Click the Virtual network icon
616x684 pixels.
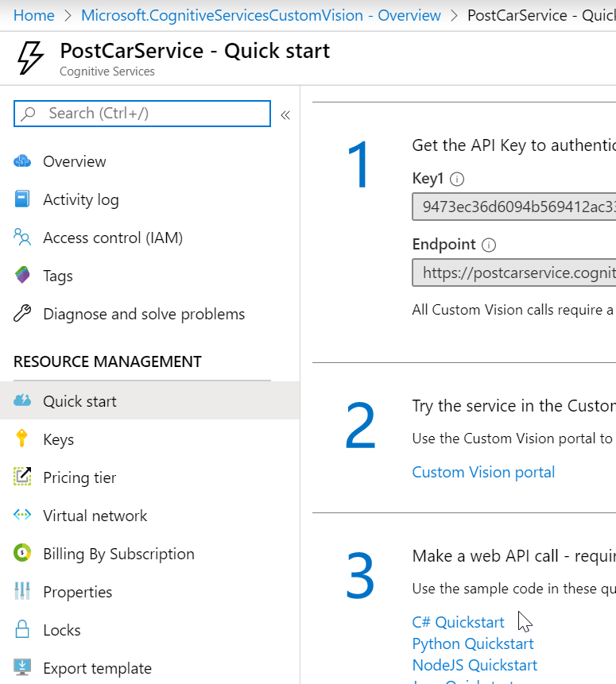[x=22, y=515]
